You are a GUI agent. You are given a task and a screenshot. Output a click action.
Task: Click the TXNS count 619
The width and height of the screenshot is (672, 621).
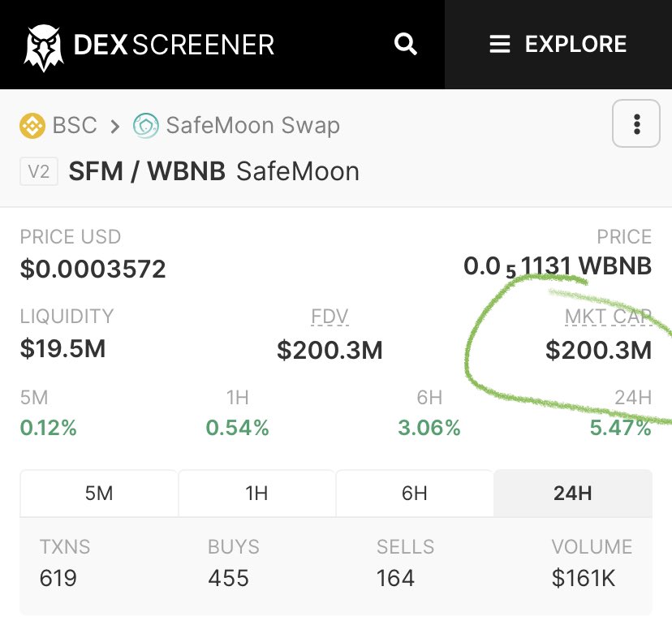click(58, 578)
